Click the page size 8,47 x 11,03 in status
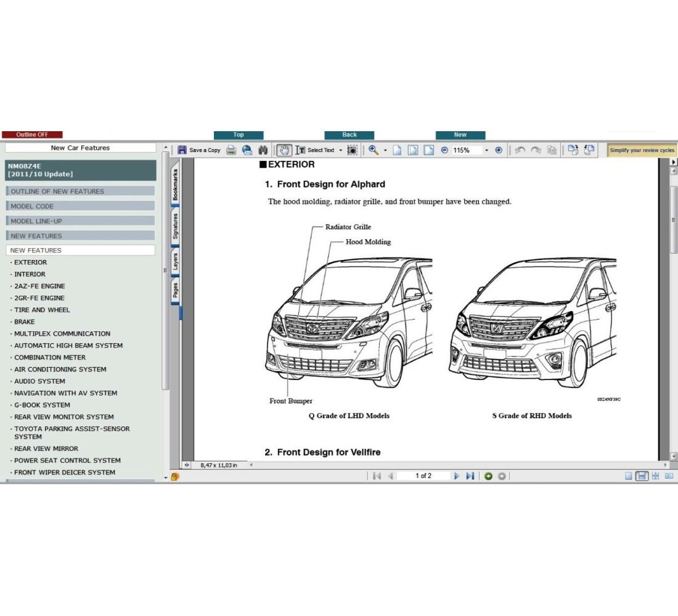The height and width of the screenshot is (616, 678). [219, 465]
